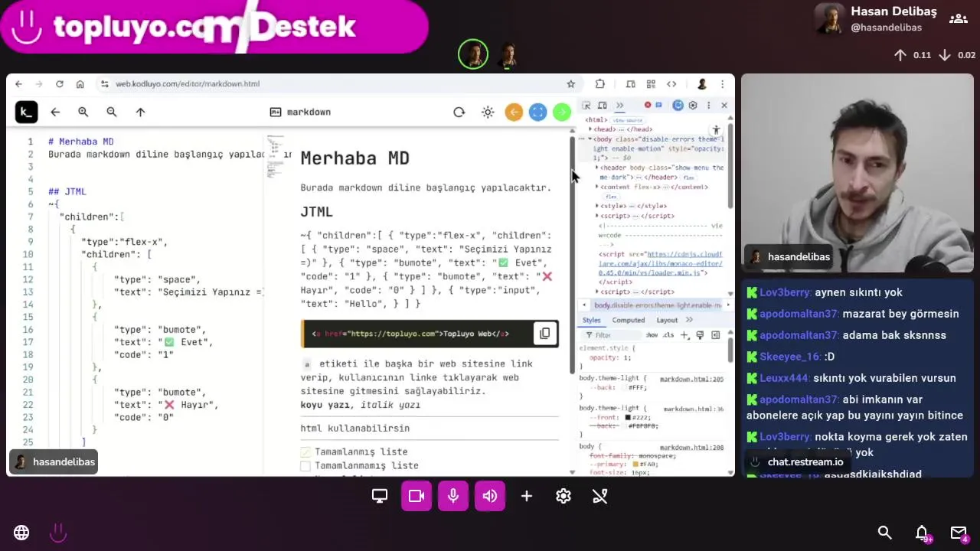Expand the header element in DOM tree

point(596,168)
